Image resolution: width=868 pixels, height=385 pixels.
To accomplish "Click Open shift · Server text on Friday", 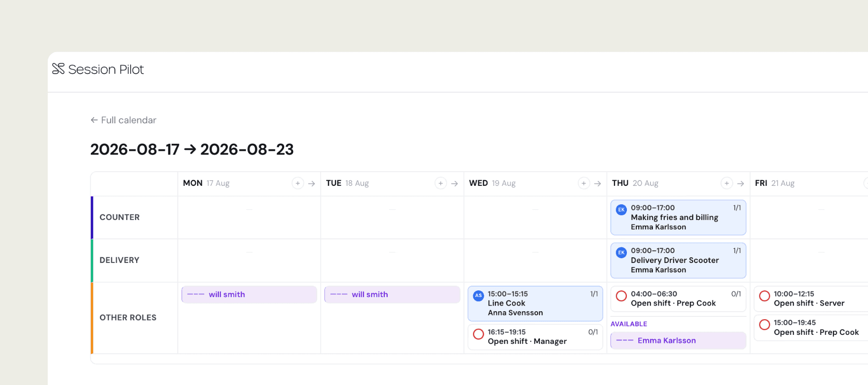I will [809, 304].
